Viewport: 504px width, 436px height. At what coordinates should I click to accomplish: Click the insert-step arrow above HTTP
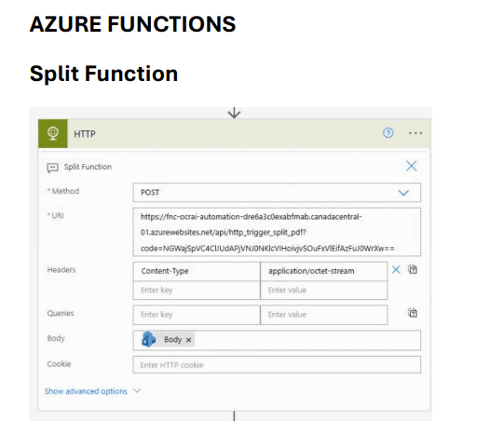(x=234, y=113)
